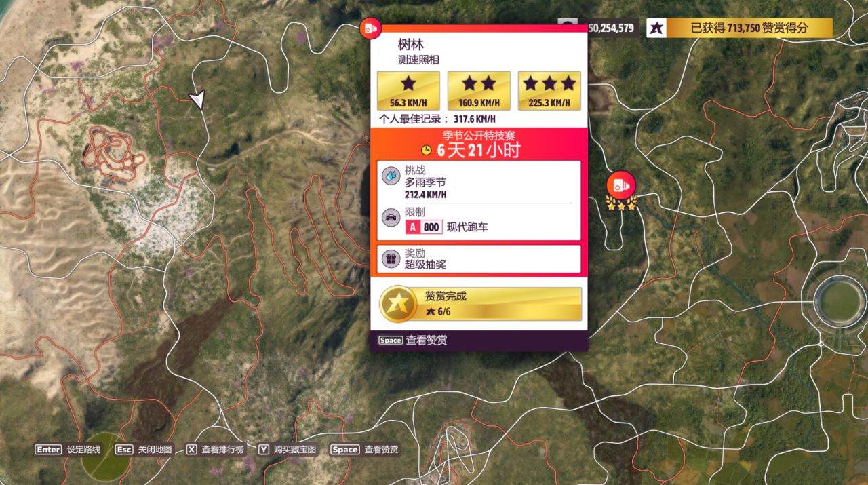Click 查看赞赏 in the bottom bar
Viewport: 868px width, 485px height.
tap(382, 449)
